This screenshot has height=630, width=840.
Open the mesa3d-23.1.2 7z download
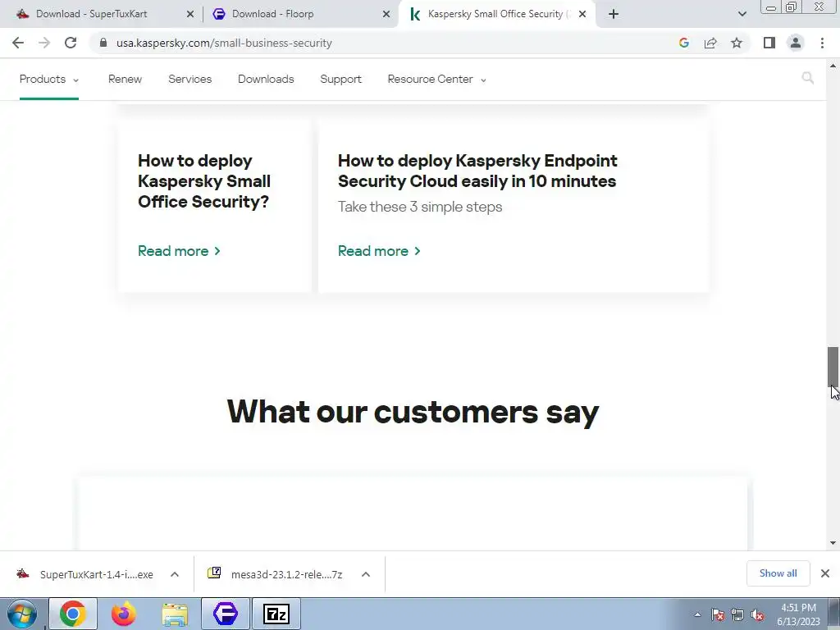click(275, 574)
